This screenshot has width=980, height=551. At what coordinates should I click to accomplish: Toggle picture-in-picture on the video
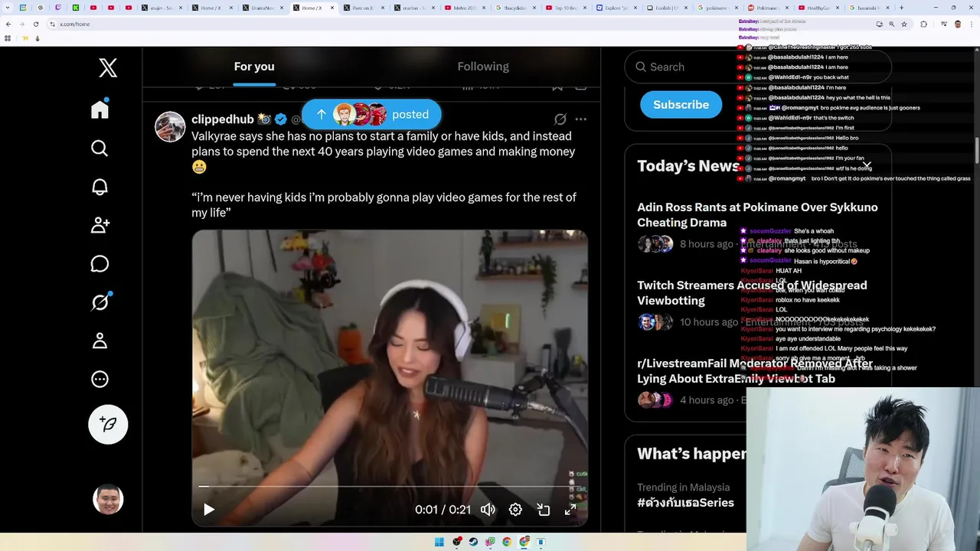point(543,510)
